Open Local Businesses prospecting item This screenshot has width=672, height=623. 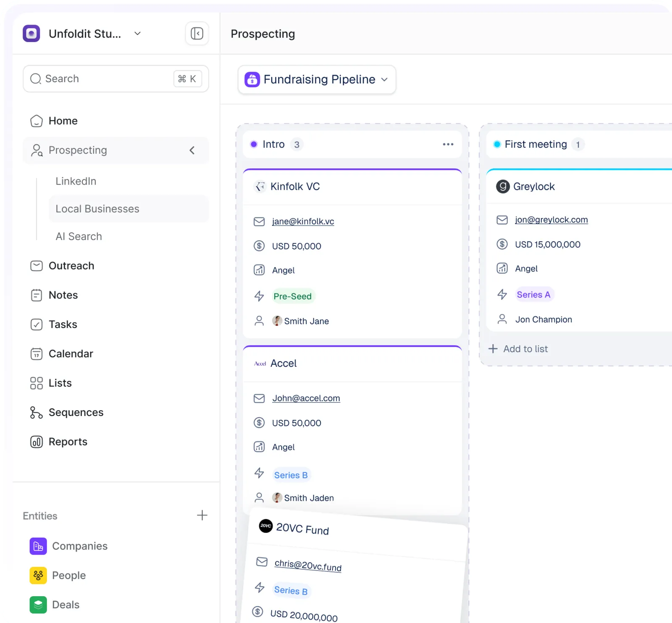(x=129, y=209)
